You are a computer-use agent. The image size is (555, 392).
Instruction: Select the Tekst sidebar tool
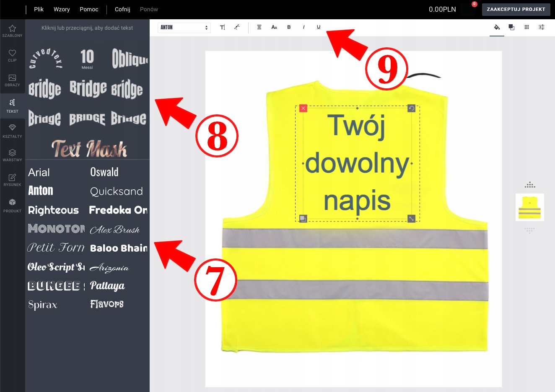tap(13, 106)
